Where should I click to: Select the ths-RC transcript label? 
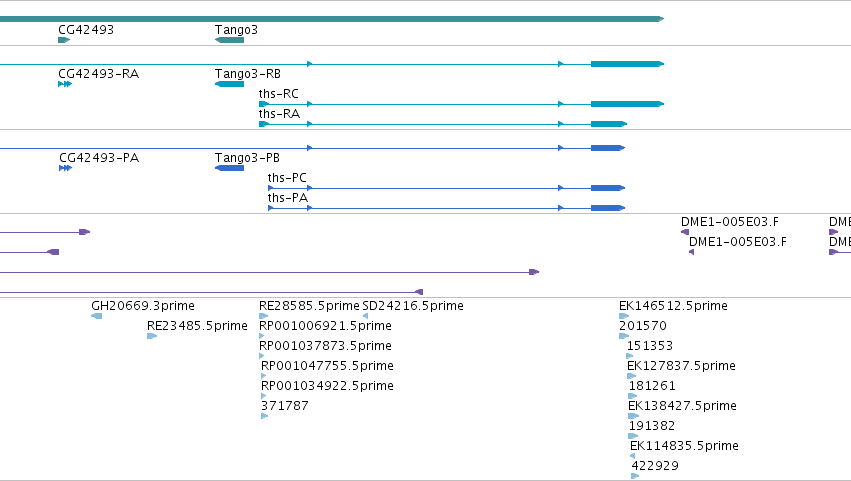(278, 93)
